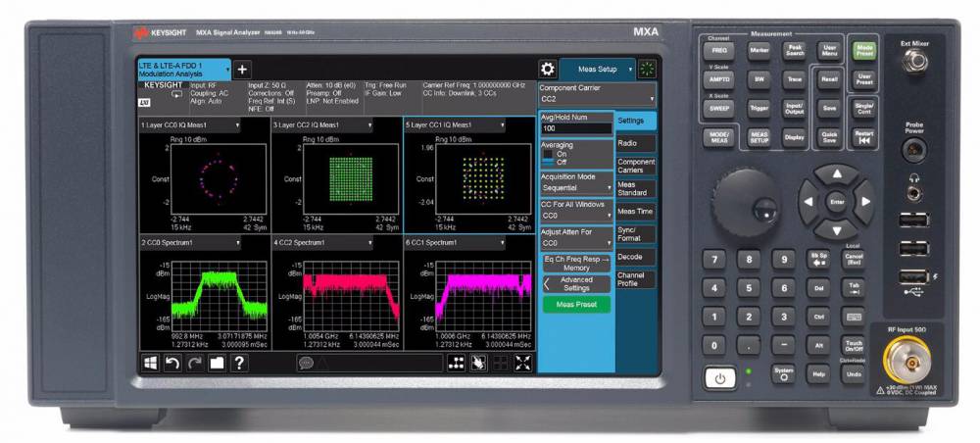980x443 pixels.
Task: Push the green Mode Preset key
Action: tap(863, 51)
